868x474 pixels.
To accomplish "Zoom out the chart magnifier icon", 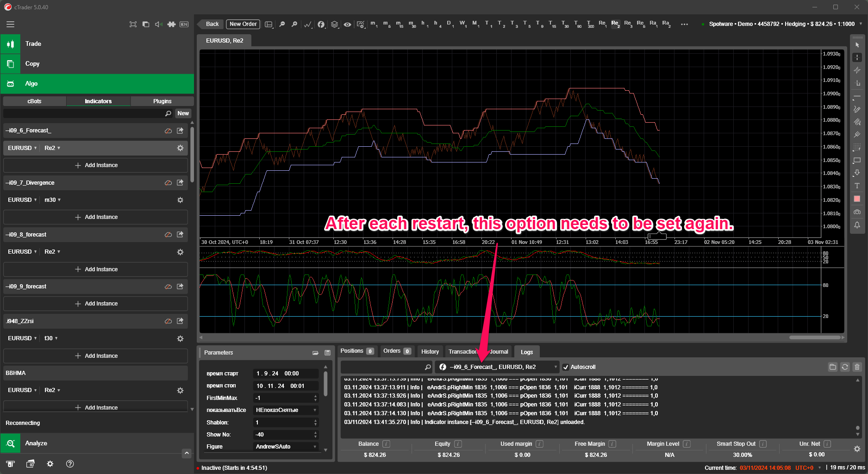I will [x=282, y=24].
